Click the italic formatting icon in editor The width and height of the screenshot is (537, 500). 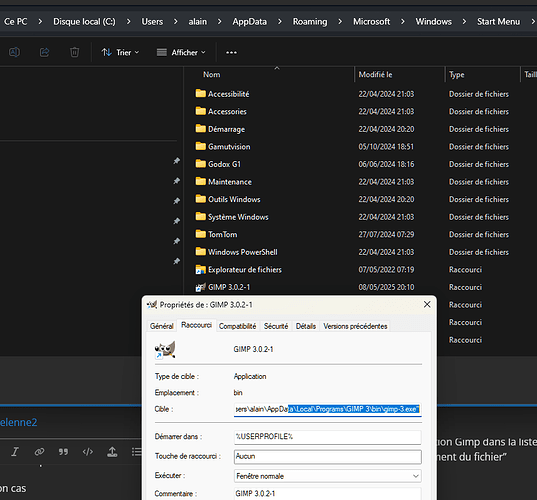[x=15, y=452]
